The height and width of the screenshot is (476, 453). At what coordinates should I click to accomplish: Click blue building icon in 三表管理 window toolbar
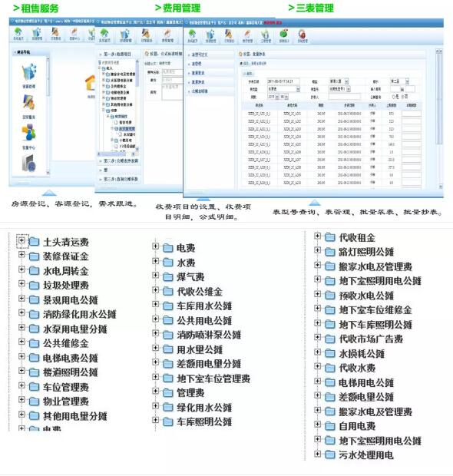210,35
